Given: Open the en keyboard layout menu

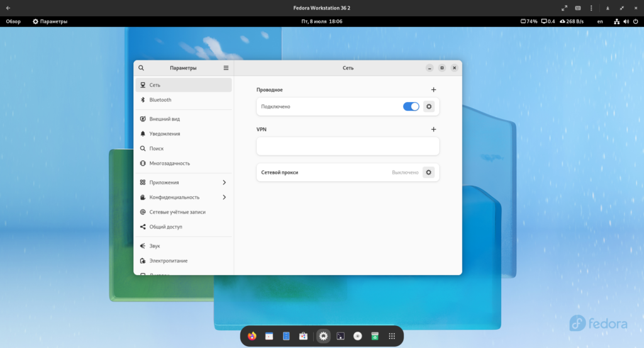Looking at the screenshot, I should click(x=600, y=21).
